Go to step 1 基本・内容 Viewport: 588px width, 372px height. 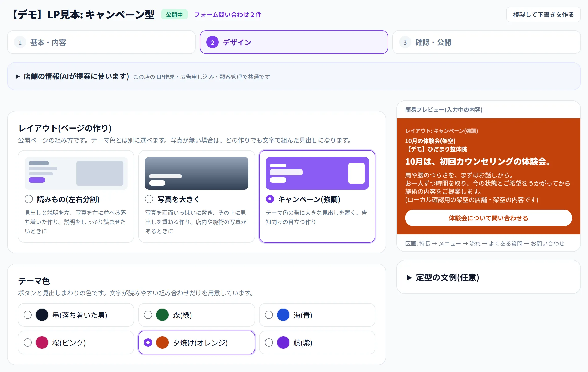[x=101, y=42]
